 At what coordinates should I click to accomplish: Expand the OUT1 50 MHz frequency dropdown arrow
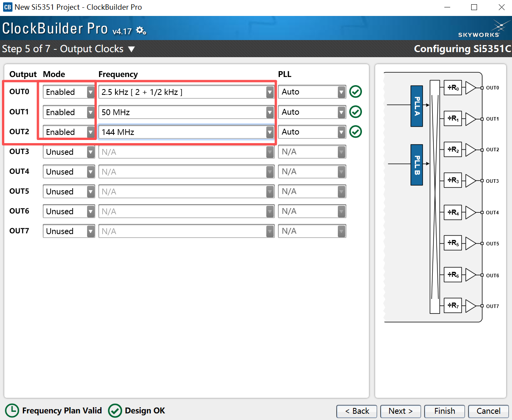pyautogui.click(x=270, y=112)
